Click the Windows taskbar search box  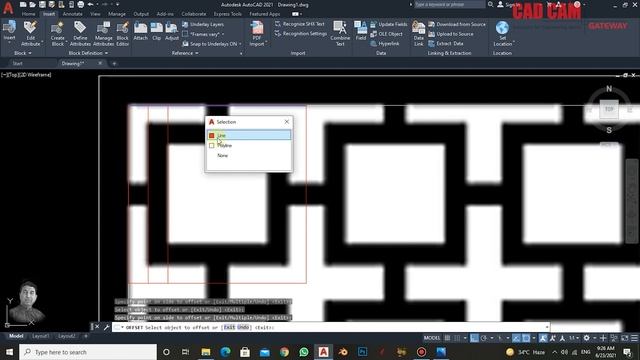88,352
